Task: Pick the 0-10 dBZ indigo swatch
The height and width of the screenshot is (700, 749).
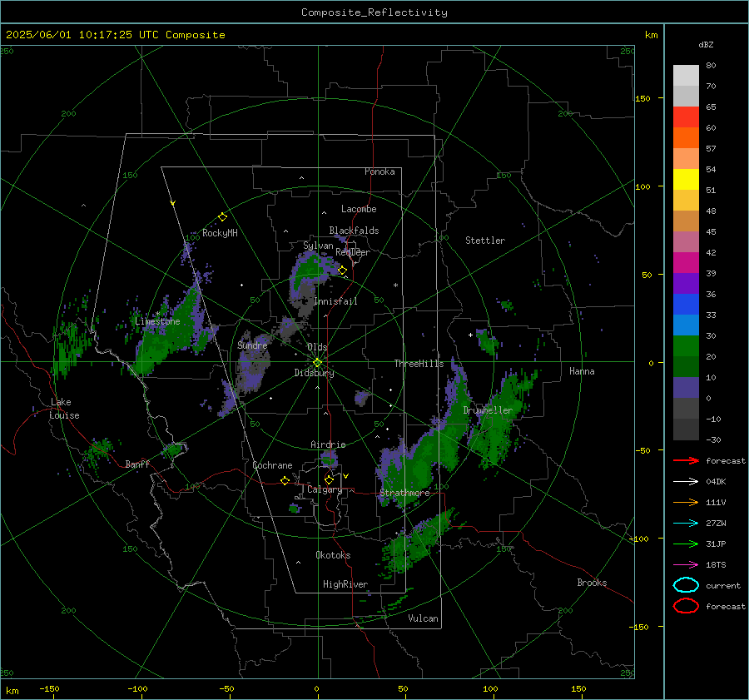Action: pos(686,388)
